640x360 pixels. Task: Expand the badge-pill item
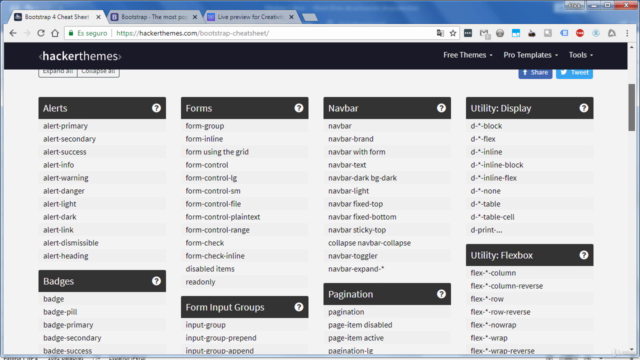coord(102,312)
